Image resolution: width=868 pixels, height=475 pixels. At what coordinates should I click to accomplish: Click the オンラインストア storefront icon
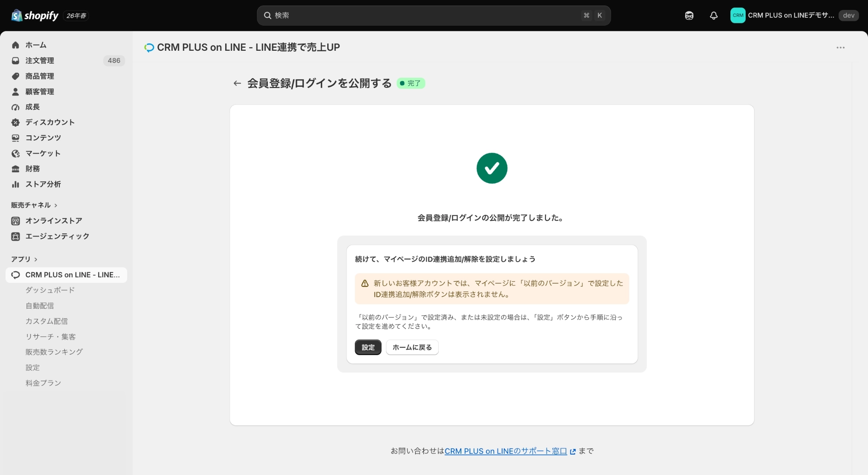pyautogui.click(x=16, y=221)
